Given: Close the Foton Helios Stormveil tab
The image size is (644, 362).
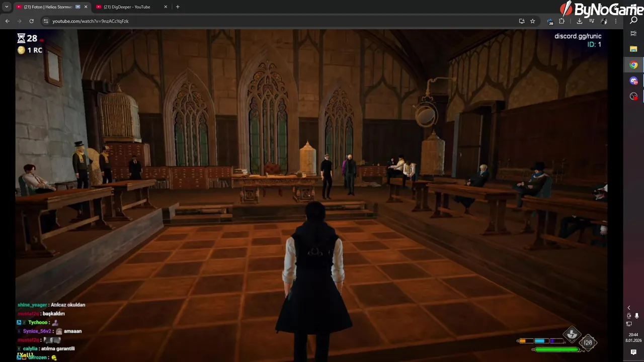Looking at the screenshot, I should click(x=86, y=7).
